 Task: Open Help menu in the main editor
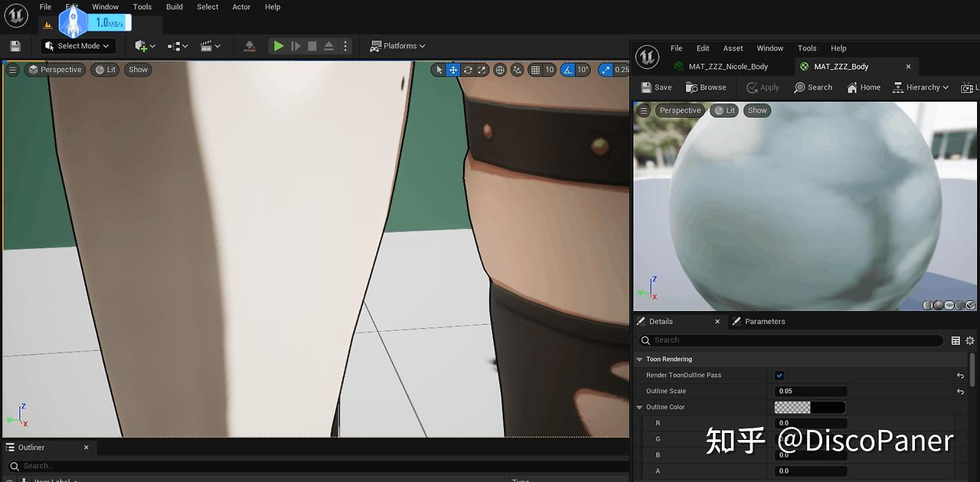pos(273,7)
